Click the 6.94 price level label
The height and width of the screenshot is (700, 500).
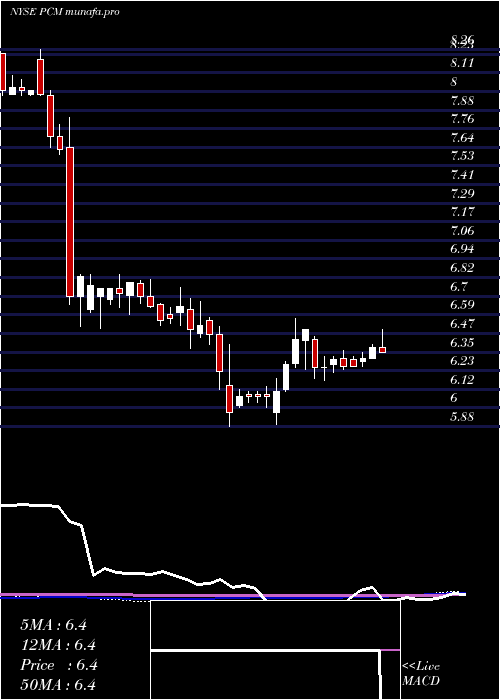[x=462, y=249]
